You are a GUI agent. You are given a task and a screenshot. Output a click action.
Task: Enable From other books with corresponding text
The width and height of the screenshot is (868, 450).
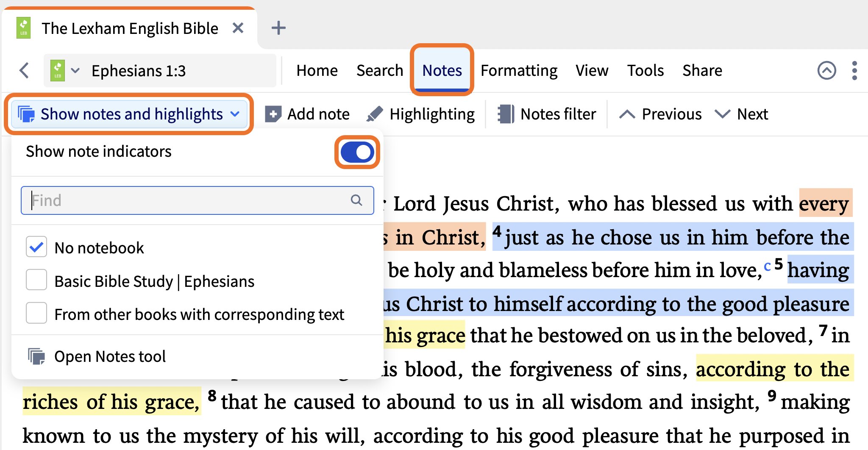(x=36, y=313)
